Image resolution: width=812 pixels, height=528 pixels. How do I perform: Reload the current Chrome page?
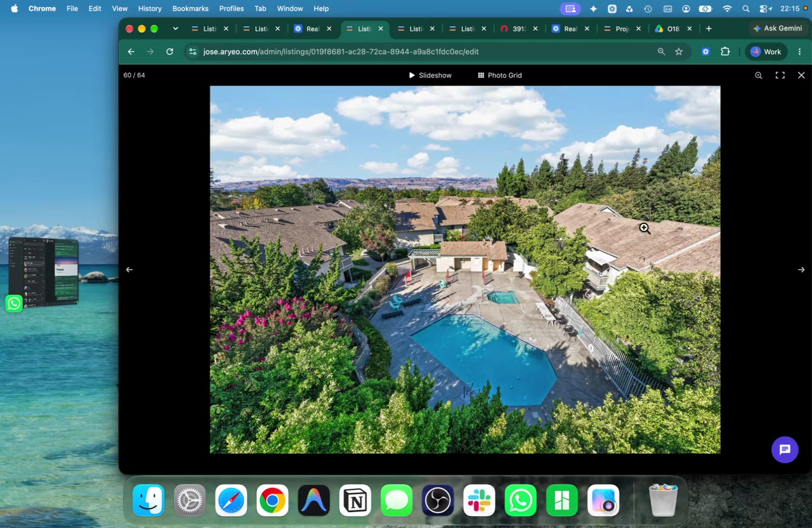click(169, 51)
